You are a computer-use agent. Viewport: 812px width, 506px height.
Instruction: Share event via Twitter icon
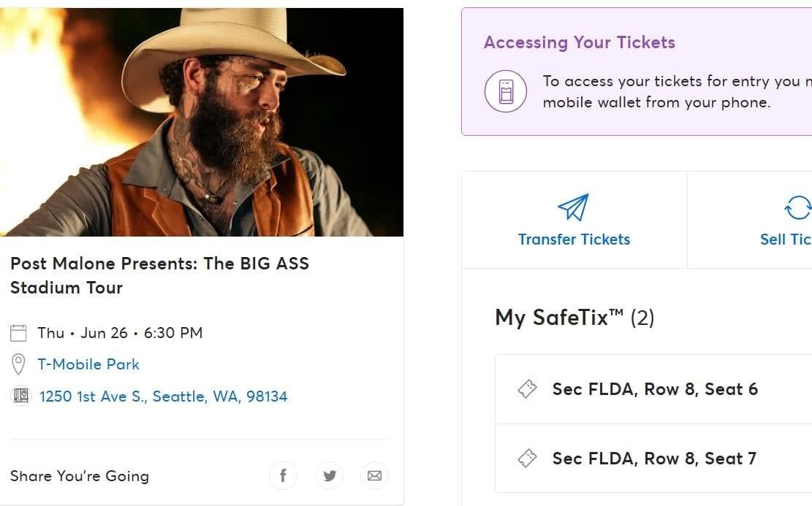[329, 476]
